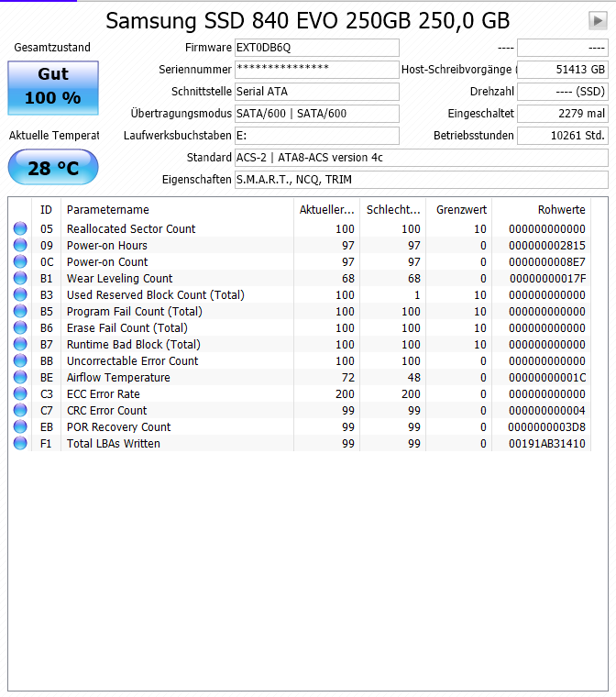Click the status orb for Power-on Count
The width and height of the screenshot is (616, 697).
click(x=20, y=261)
